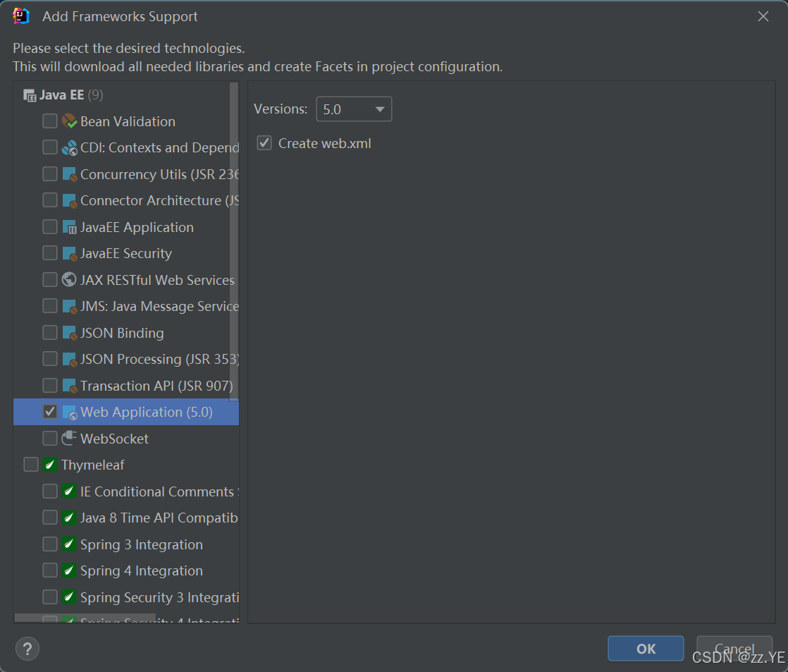Click the Bean Validation icon
The image size is (788, 672).
click(69, 121)
